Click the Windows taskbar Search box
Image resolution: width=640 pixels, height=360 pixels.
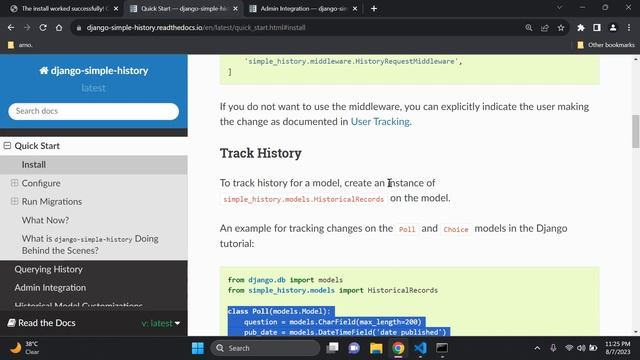[x=265, y=348]
